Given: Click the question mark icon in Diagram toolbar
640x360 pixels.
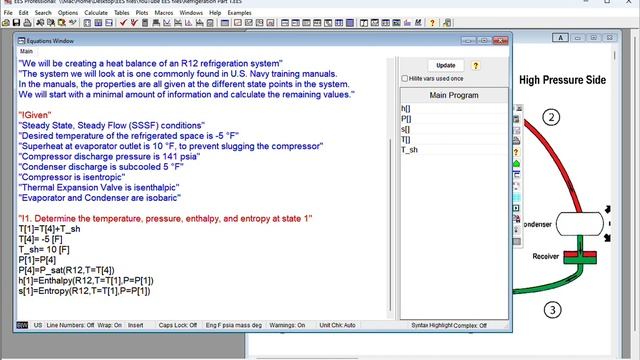Looking at the screenshot, I should click(516, 152).
